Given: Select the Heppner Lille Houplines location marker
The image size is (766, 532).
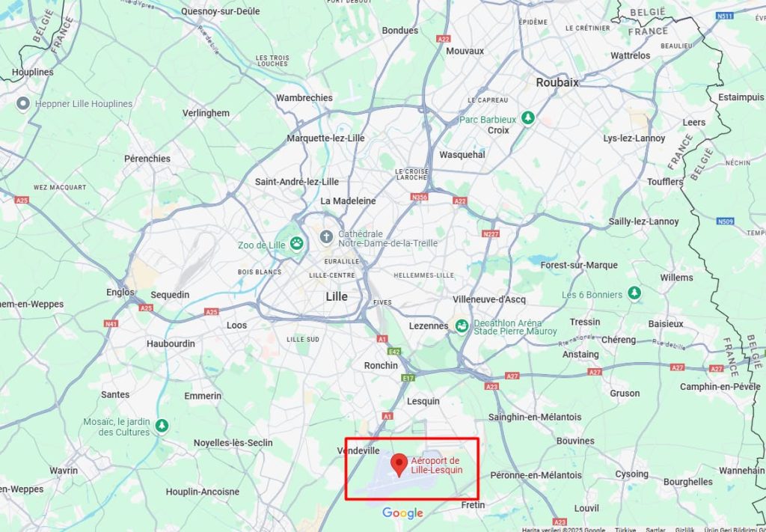Looking at the screenshot, I should click(x=23, y=103).
